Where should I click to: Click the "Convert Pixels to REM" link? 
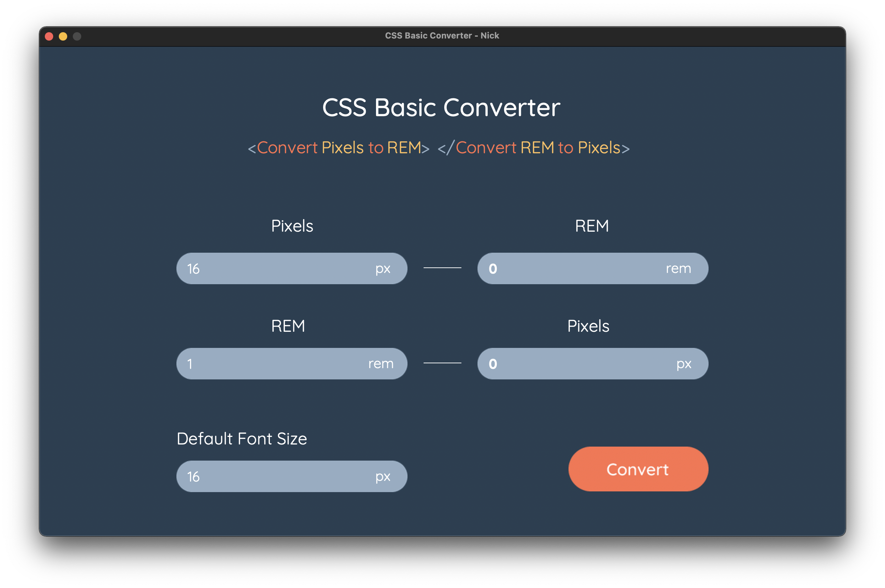pos(339,147)
